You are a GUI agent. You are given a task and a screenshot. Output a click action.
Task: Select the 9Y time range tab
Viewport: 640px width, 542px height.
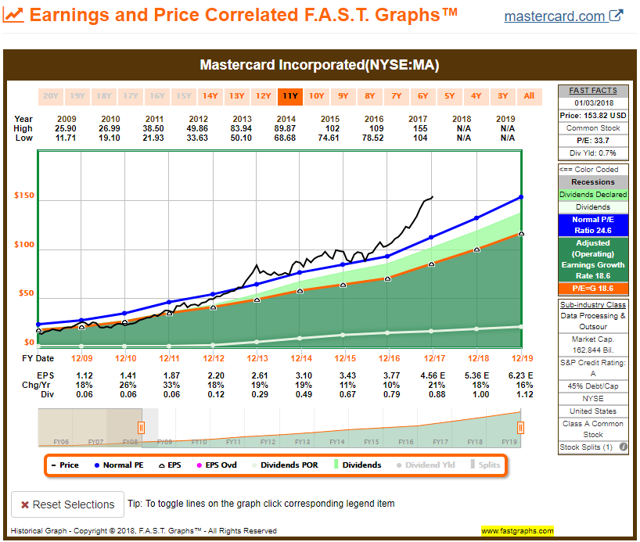tap(343, 96)
